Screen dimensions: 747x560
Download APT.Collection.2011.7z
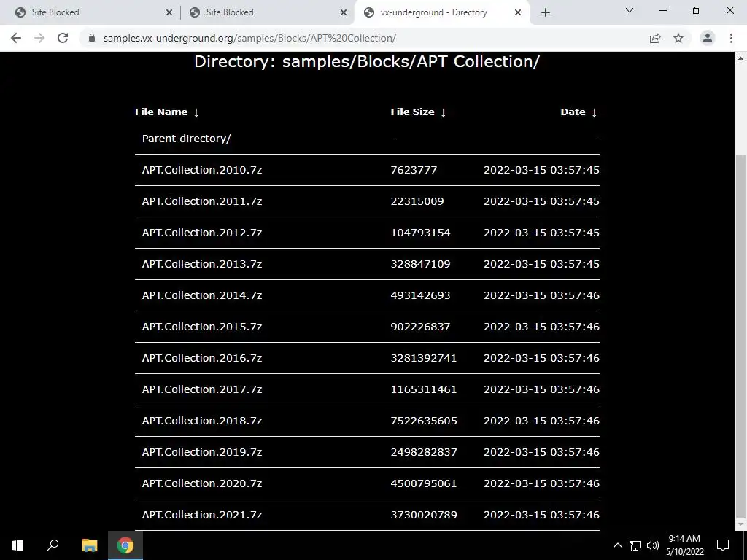[202, 201]
